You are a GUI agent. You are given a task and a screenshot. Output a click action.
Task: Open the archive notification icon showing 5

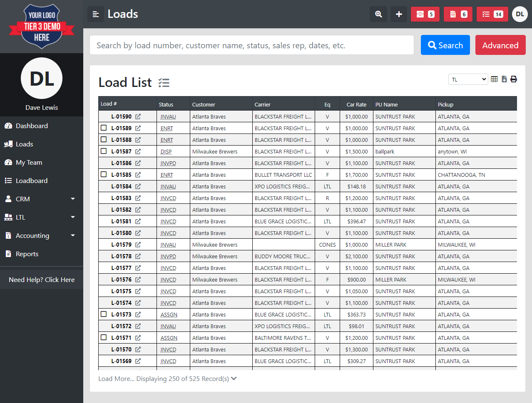click(425, 14)
